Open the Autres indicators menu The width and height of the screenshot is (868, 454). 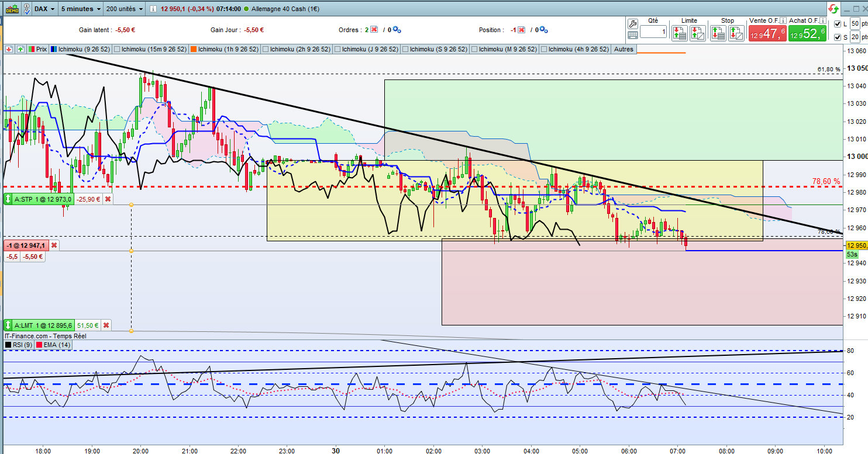tap(623, 50)
